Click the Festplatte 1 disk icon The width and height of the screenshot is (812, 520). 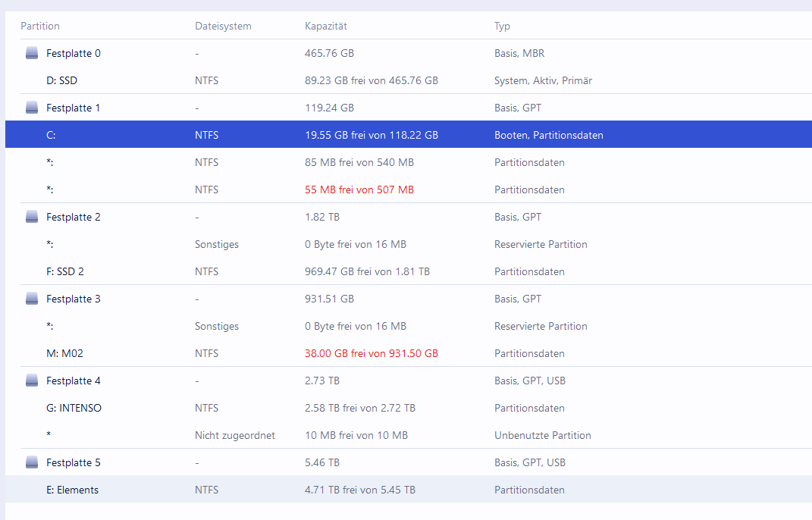point(31,108)
